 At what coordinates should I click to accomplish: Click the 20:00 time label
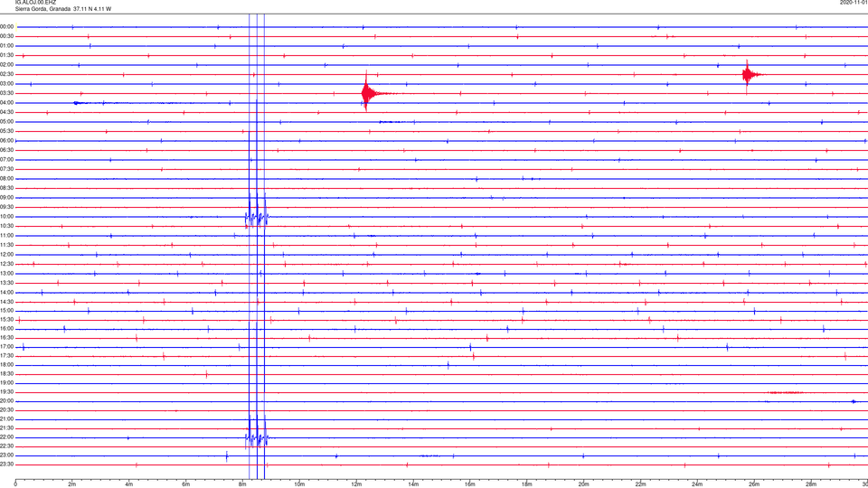tap(6, 401)
